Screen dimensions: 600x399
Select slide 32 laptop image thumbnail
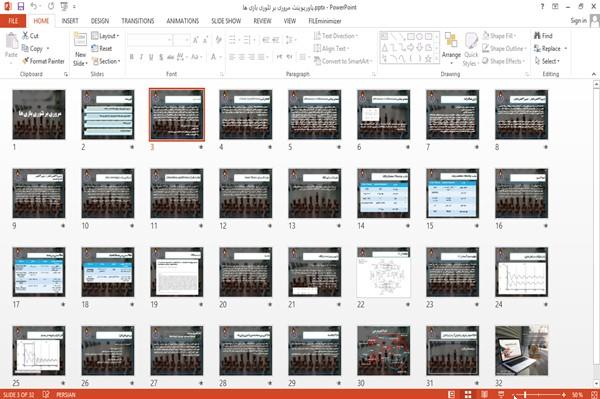pos(521,351)
